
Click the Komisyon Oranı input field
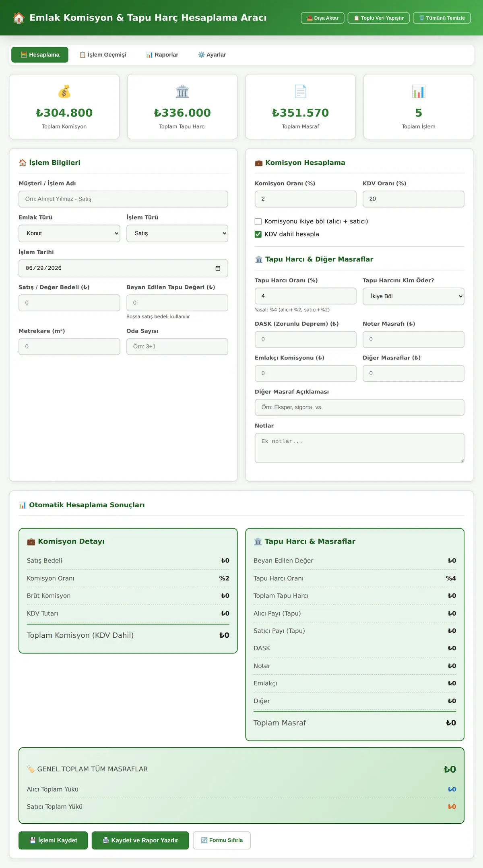click(305, 199)
